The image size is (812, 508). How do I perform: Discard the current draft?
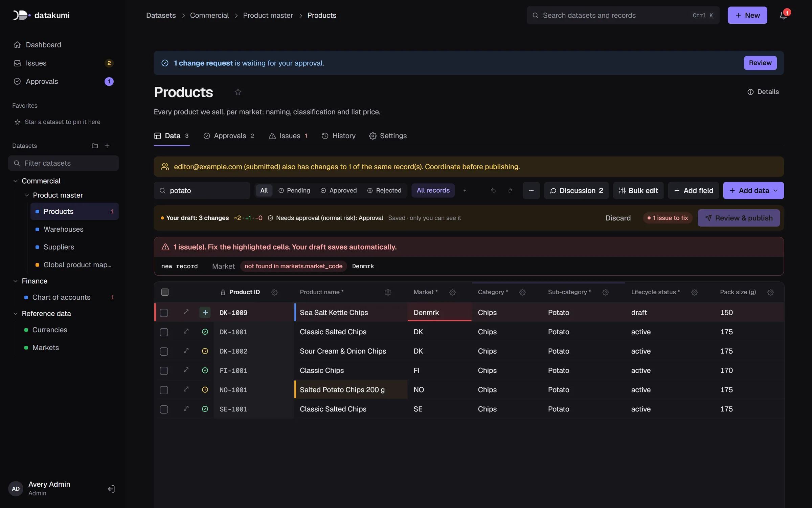(618, 218)
